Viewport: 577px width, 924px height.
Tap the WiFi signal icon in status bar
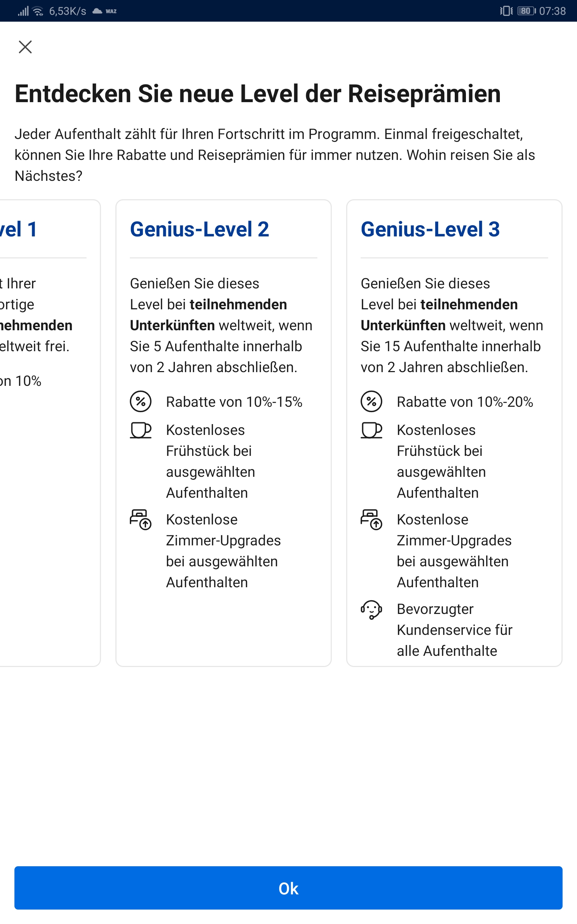point(38,11)
